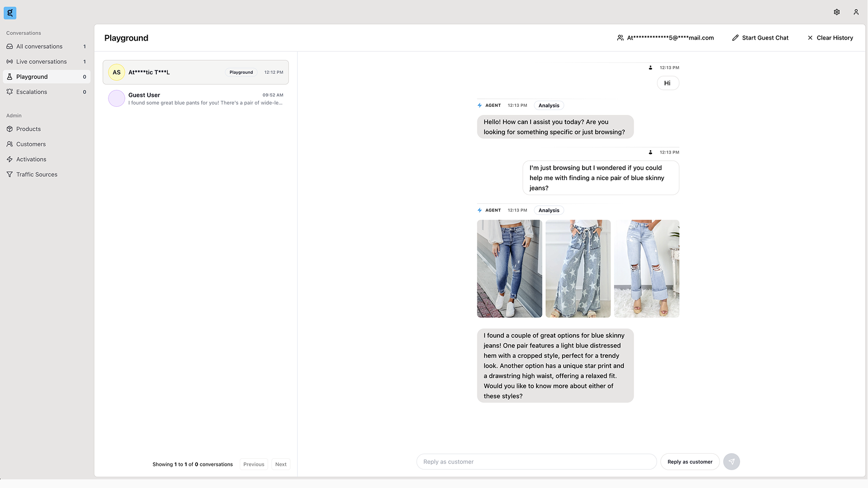
Task: Click the send paper-plane button
Action: 731,461
